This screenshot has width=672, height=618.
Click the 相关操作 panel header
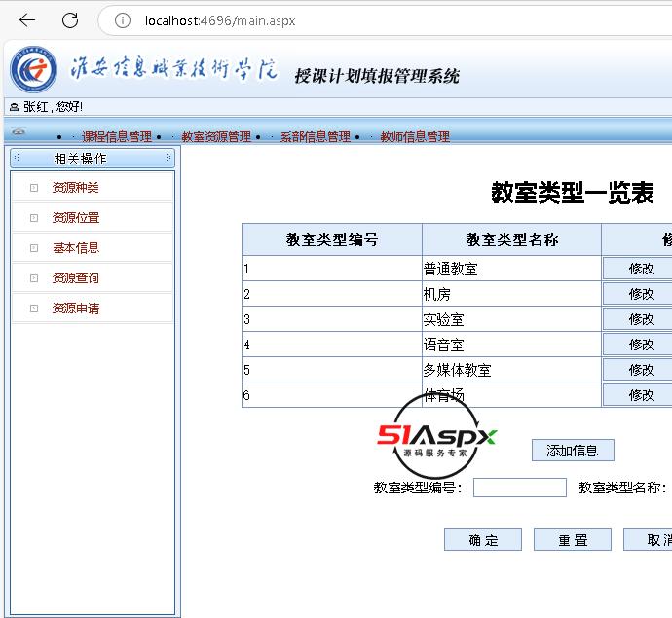93,159
